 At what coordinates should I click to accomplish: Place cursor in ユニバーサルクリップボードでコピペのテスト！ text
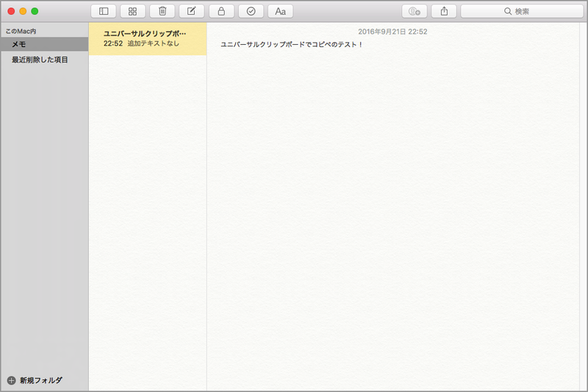(291, 45)
